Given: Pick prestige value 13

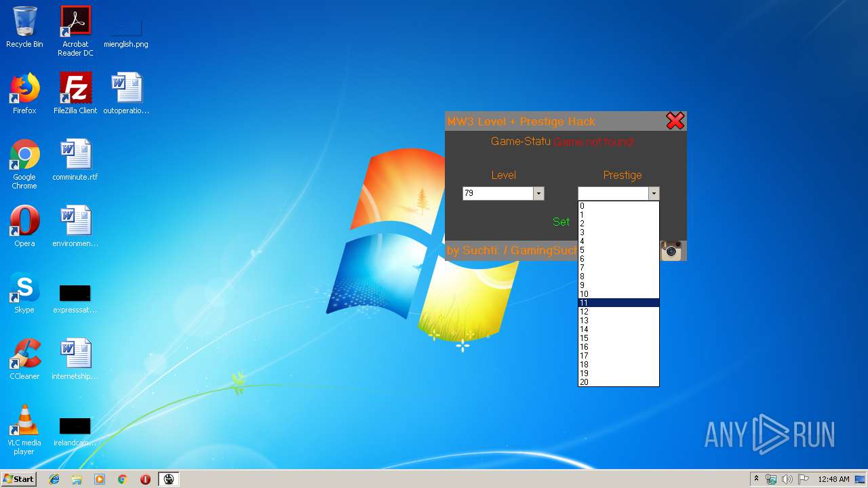Looking at the screenshot, I should coord(618,321).
